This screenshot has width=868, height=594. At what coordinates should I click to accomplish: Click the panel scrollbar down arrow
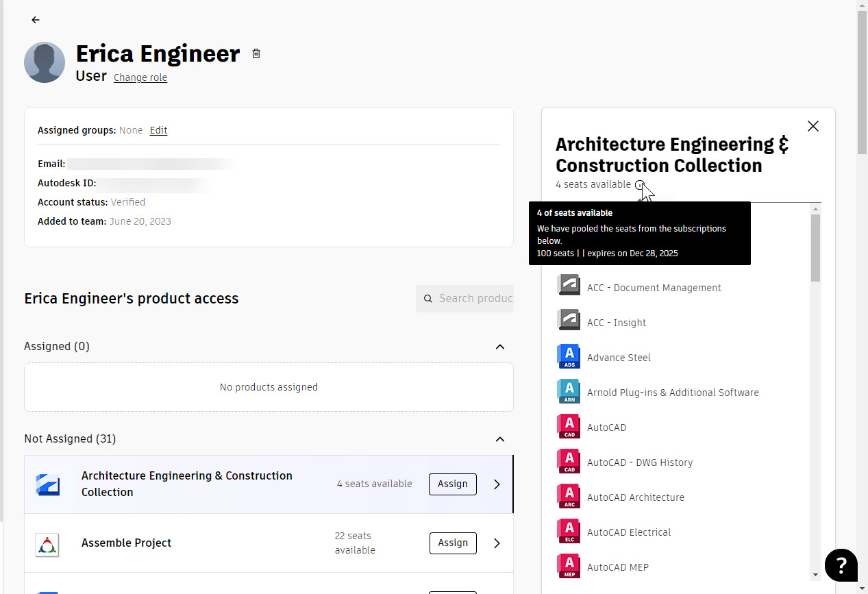coord(815,575)
